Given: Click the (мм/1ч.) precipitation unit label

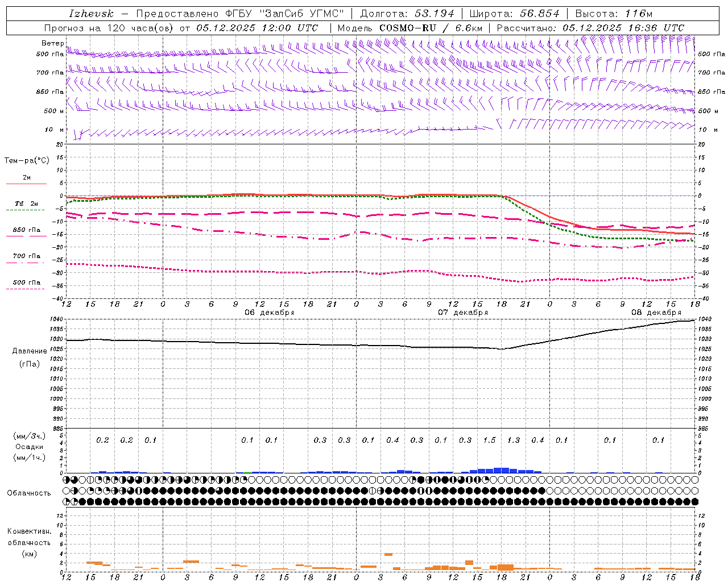Looking at the screenshot, I should coord(30,458).
